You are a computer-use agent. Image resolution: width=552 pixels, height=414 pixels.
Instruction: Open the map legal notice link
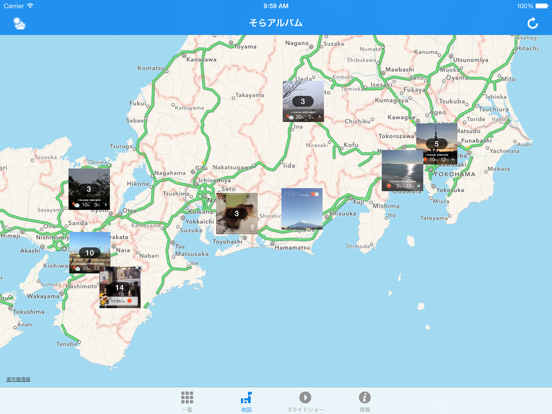click(x=18, y=379)
